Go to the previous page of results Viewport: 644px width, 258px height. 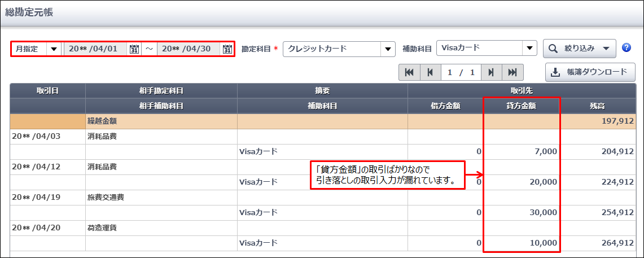click(x=430, y=73)
